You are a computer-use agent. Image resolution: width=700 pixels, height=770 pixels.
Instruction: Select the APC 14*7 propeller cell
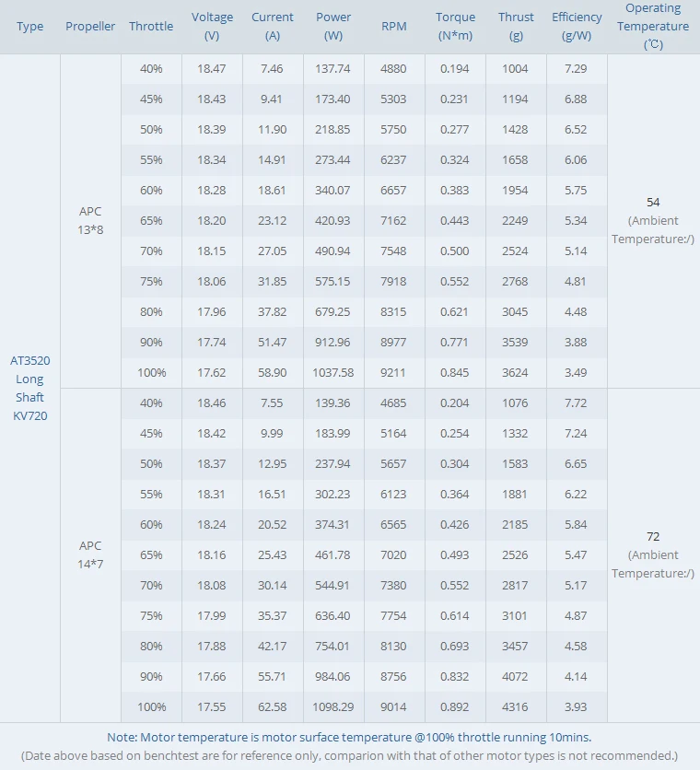90,554
